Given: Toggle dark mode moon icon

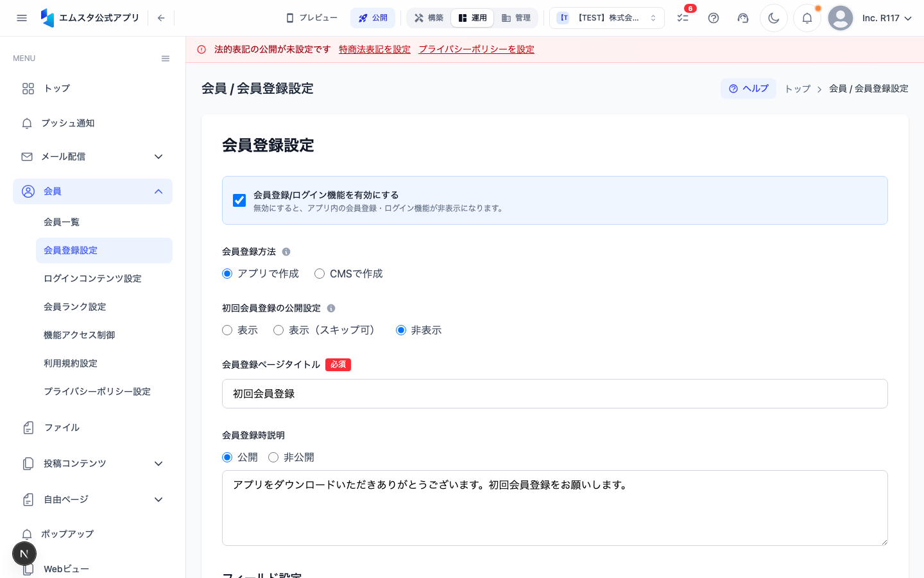Looking at the screenshot, I should (x=774, y=18).
